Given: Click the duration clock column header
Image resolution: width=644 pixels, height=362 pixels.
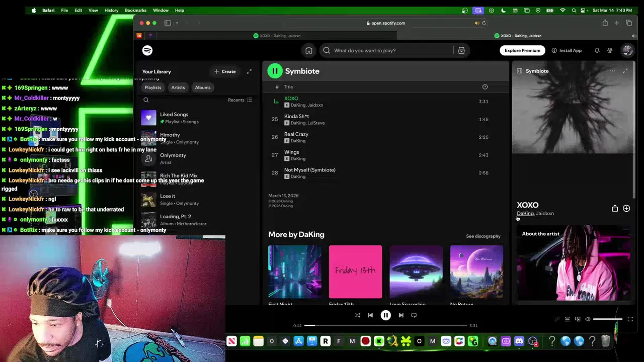Looking at the screenshot, I should click(485, 87).
